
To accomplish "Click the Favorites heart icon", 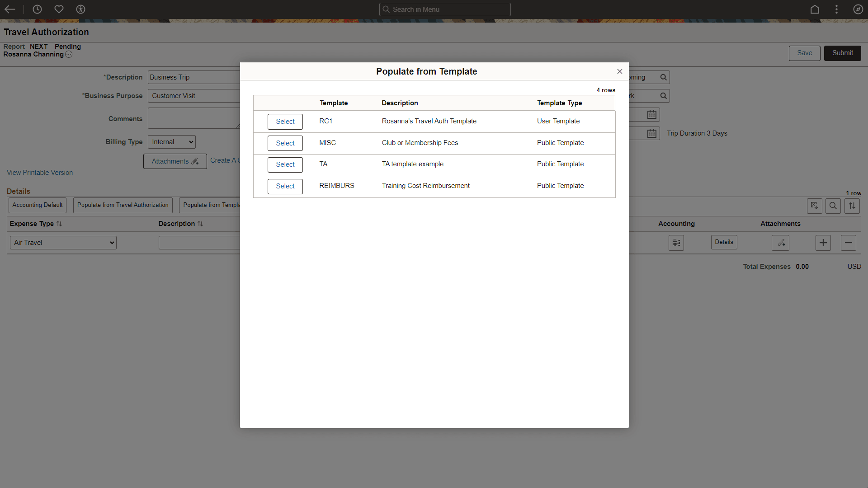I will click(x=59, y=9).
